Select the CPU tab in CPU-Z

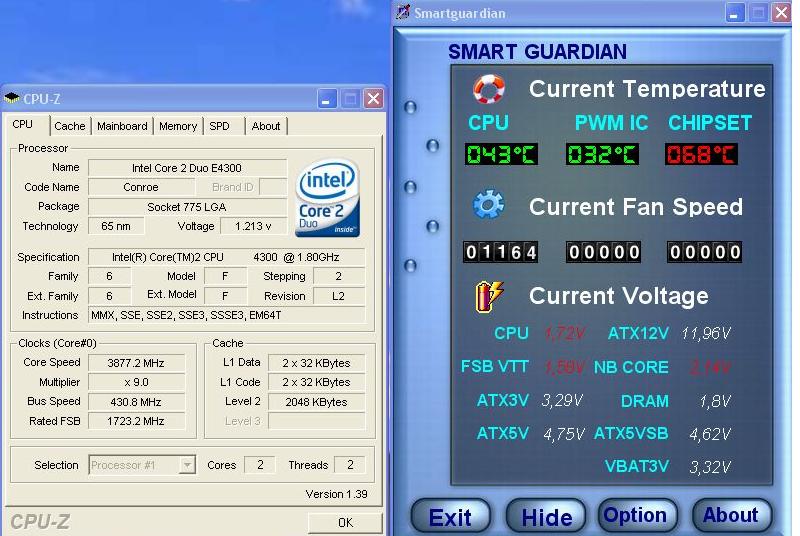(x=23, y=124)
